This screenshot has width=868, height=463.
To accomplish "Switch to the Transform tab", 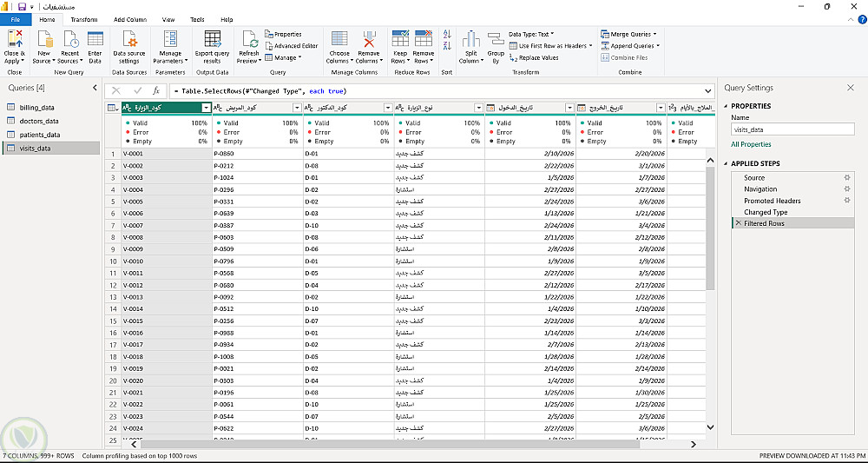I will coord(84,19).
